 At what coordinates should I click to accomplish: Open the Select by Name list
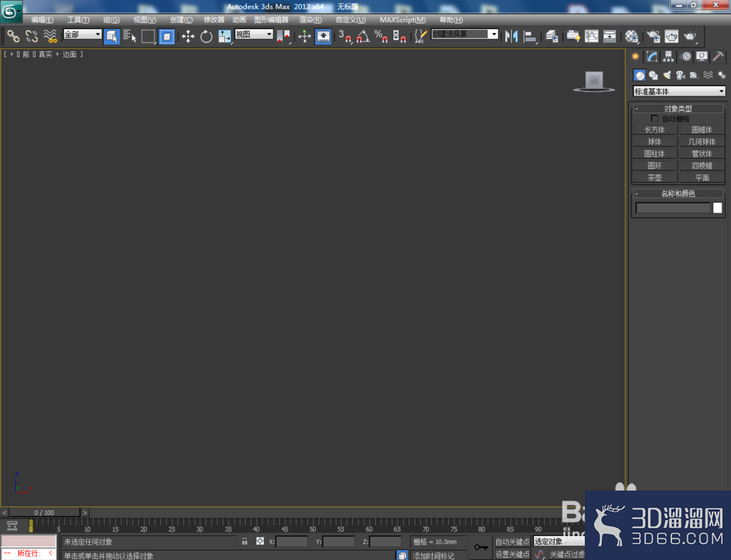(129, 36)
